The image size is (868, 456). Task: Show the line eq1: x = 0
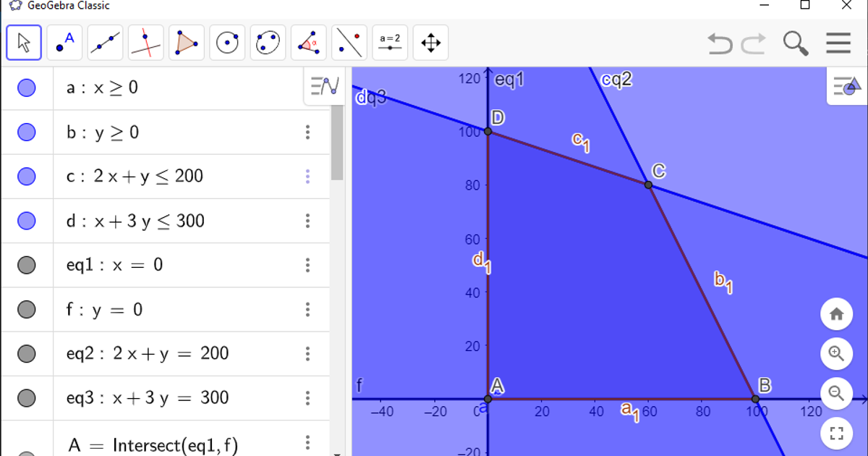coord(27,265)
